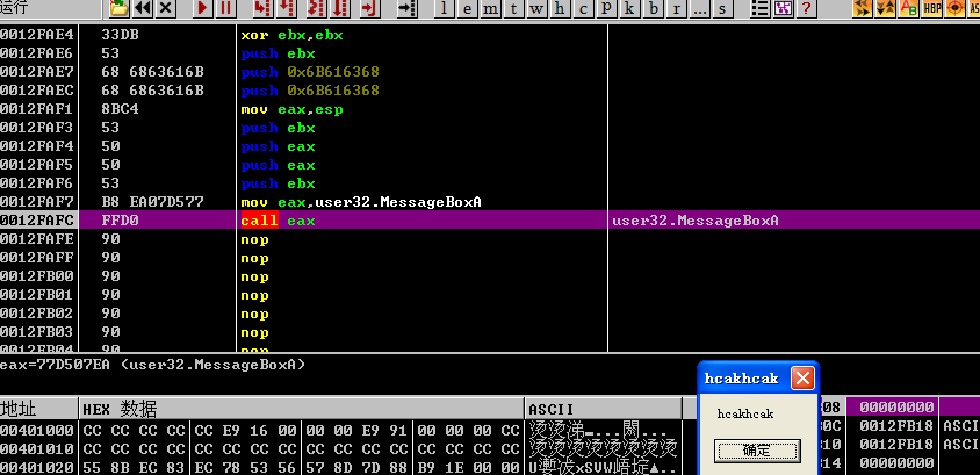Show Breakpoints window with 'b' button

coord(654,8)
